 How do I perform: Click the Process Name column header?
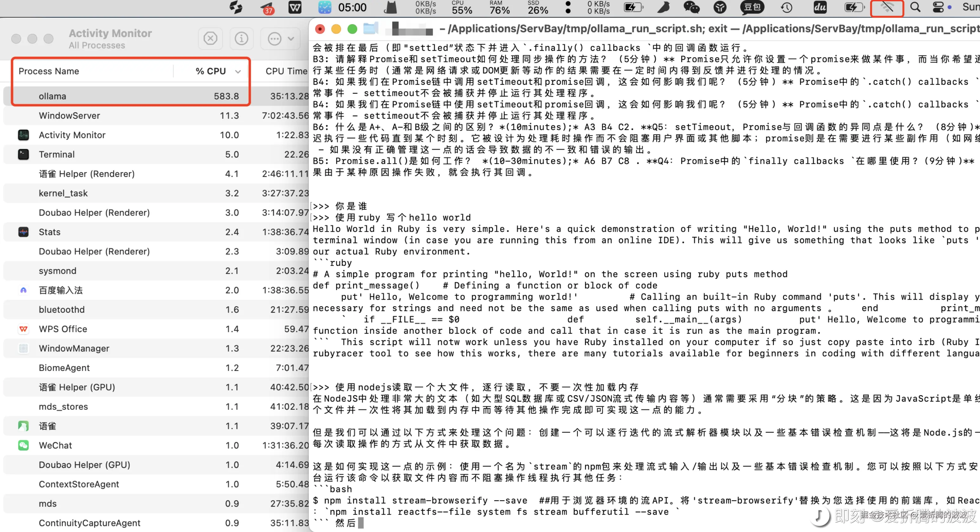click(x=49, y=71)
